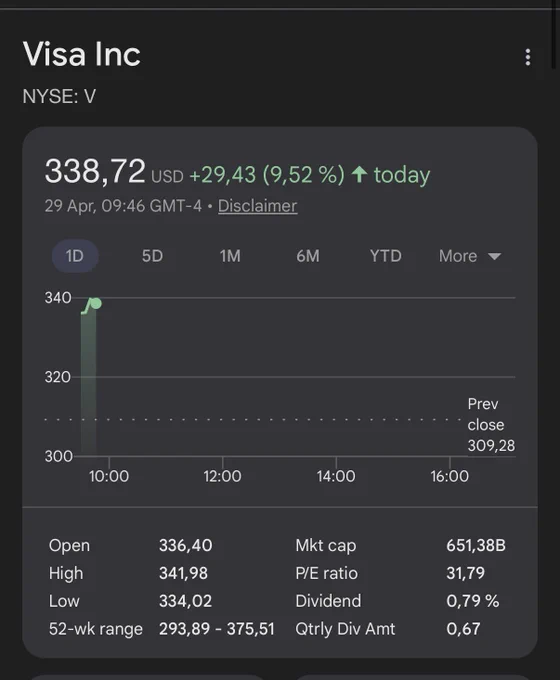The width and height of the screenshot is (560, 680).
Task: Switch to the 6M chart range
Action: 308,256
